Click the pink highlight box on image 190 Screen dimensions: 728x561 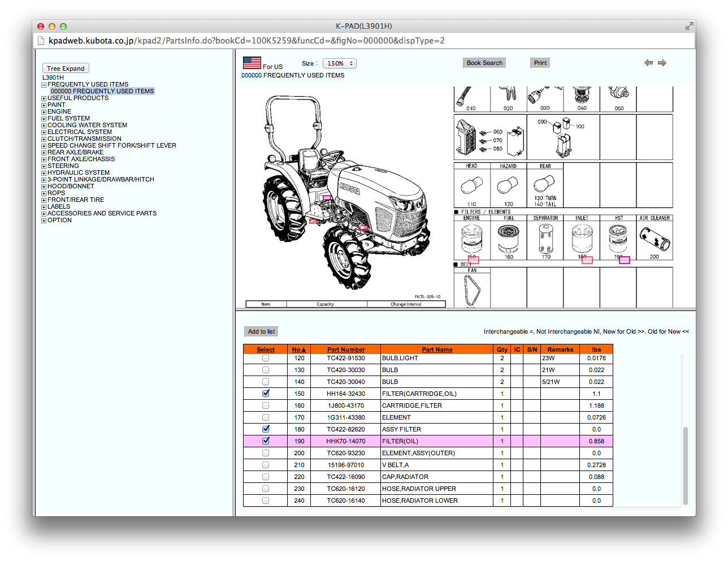[x=625, y=260]
